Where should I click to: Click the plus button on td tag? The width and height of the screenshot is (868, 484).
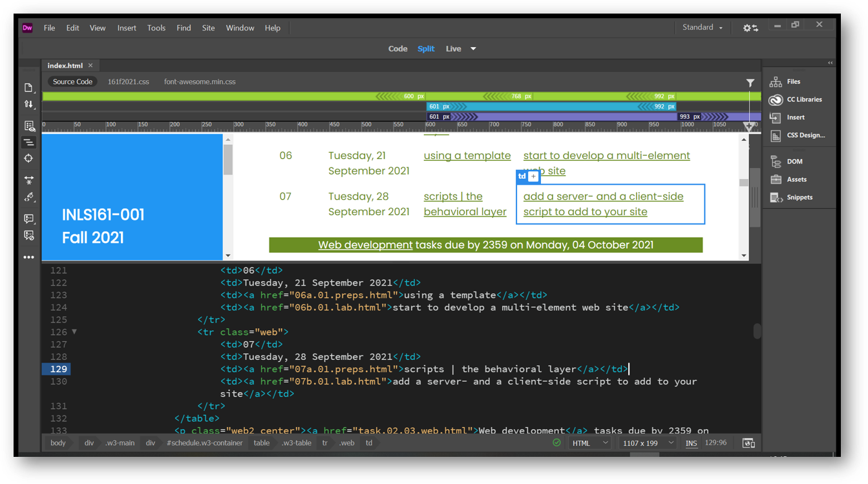533,176
